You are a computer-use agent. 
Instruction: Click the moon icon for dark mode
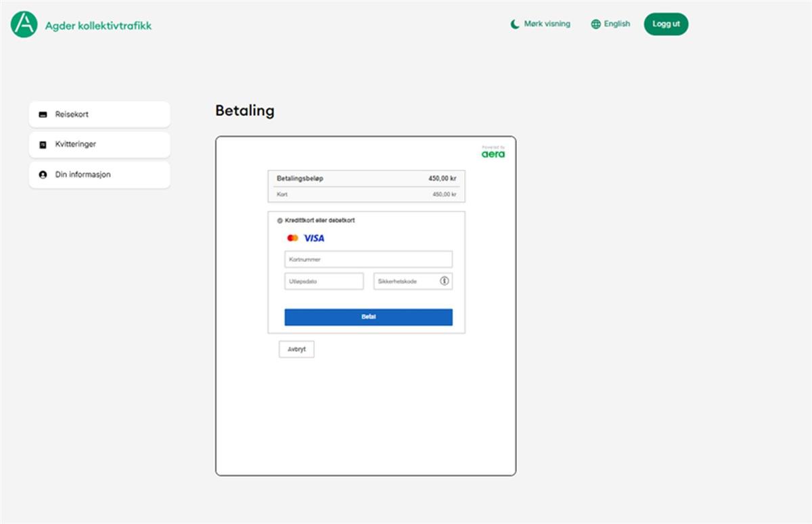(x=515, y=24)
